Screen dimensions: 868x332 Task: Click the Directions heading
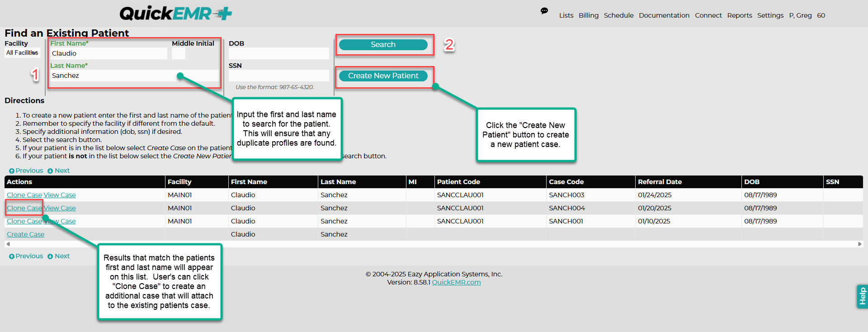coord(24,100)
